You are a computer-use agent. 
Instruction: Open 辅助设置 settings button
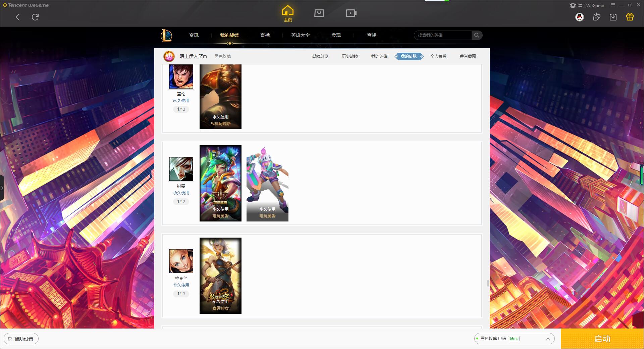click(21, 339)
